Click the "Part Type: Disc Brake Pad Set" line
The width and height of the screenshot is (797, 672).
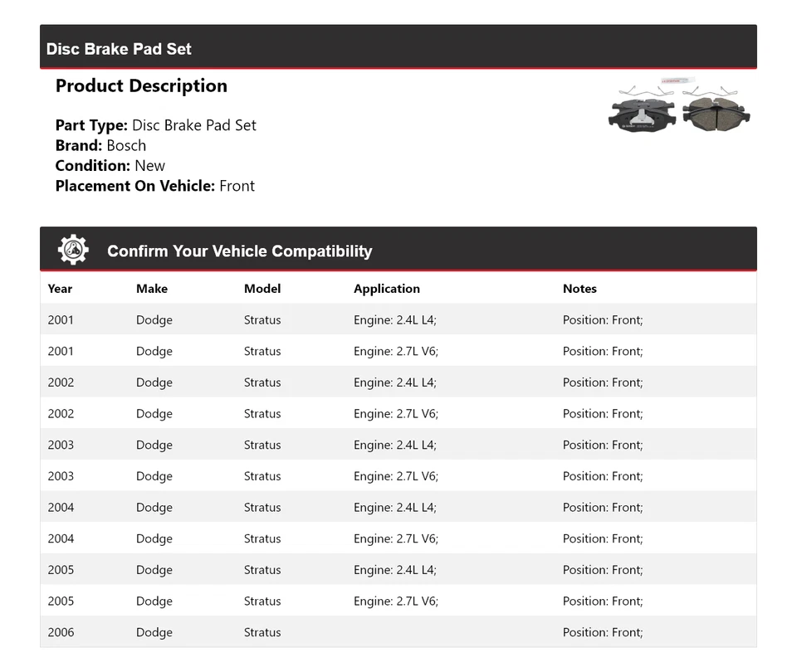point(156,125)
